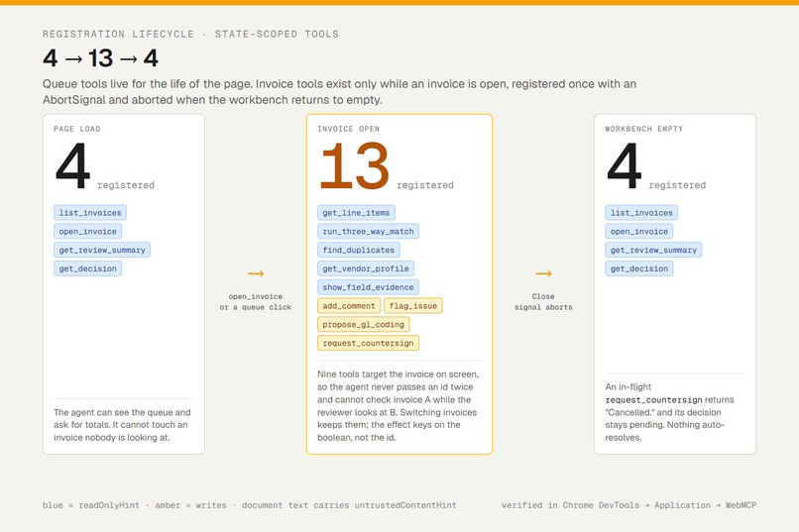The width and height of the screenshot is (799, 532).
Task: Select the find_duplicates tool chip
Action: point(359,250)
